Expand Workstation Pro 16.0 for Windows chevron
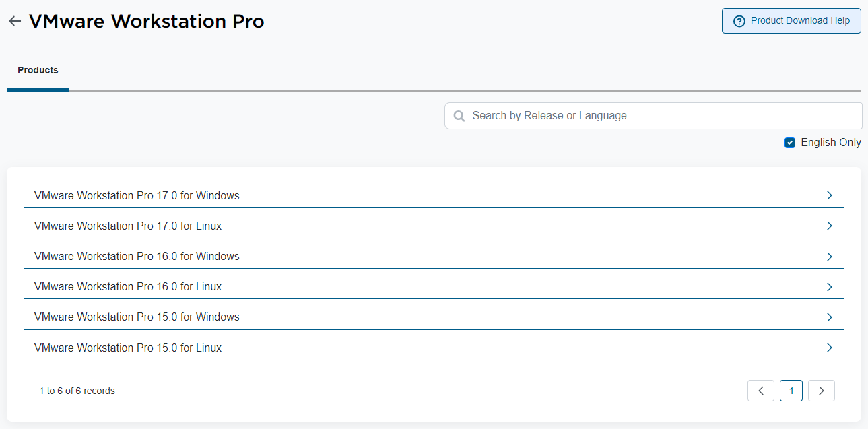 pos(830,257)
